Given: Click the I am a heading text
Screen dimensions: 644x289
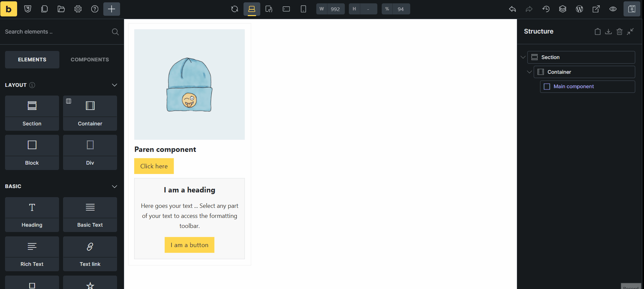Looking at the screenshot, I should coord(190,190).
